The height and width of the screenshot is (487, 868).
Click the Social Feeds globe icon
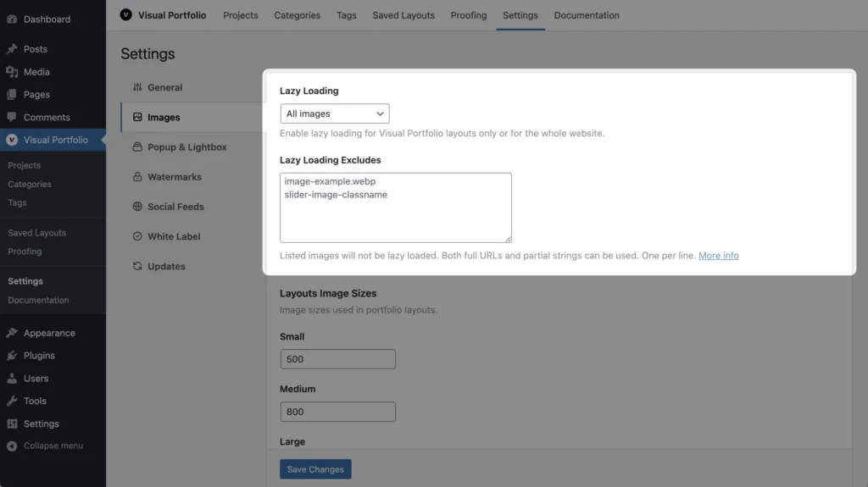(137, 207)
